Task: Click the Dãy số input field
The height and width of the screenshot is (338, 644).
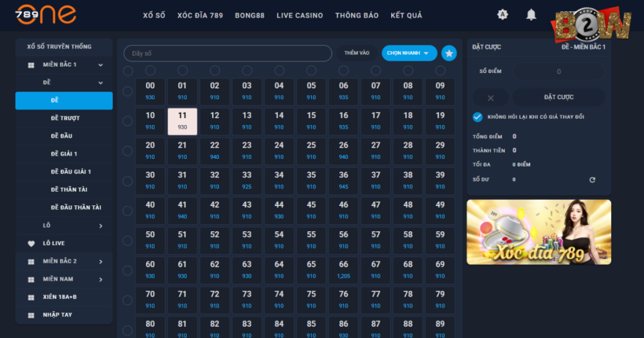Action: pyautogui.click(x=228, y=53)
